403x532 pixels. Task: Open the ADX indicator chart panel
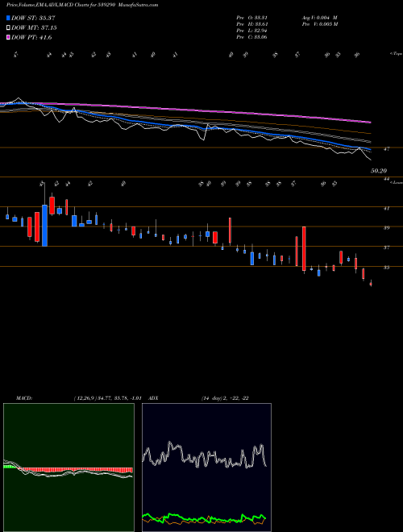point(206,468)
